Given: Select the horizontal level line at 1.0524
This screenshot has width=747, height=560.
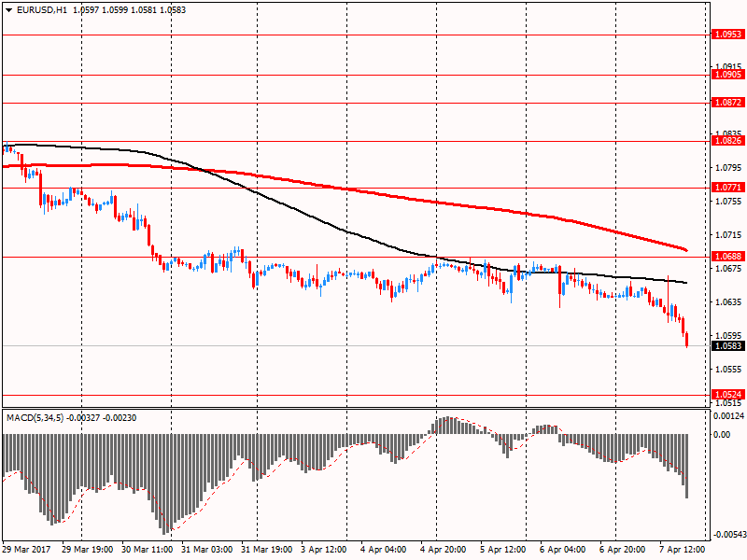Looking at the screenshot, I should coord(356,395).
